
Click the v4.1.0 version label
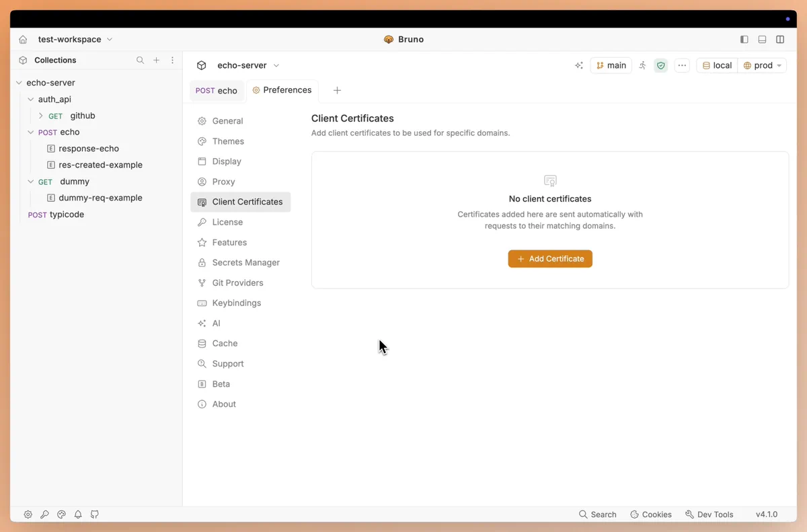(x=767, y=515)
